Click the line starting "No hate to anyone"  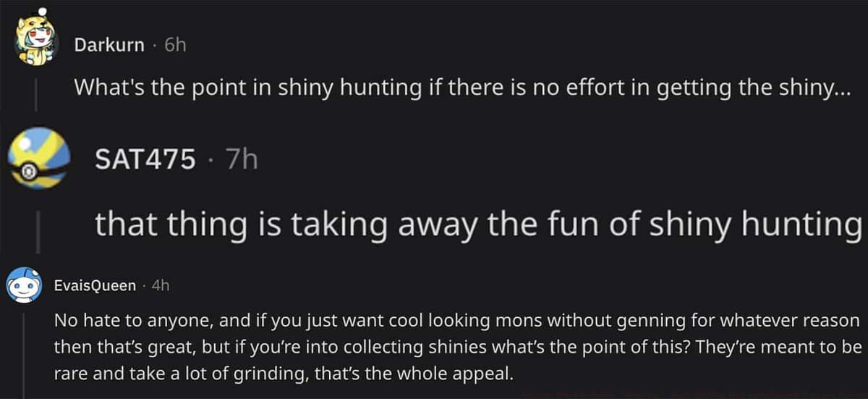[456, 319]
